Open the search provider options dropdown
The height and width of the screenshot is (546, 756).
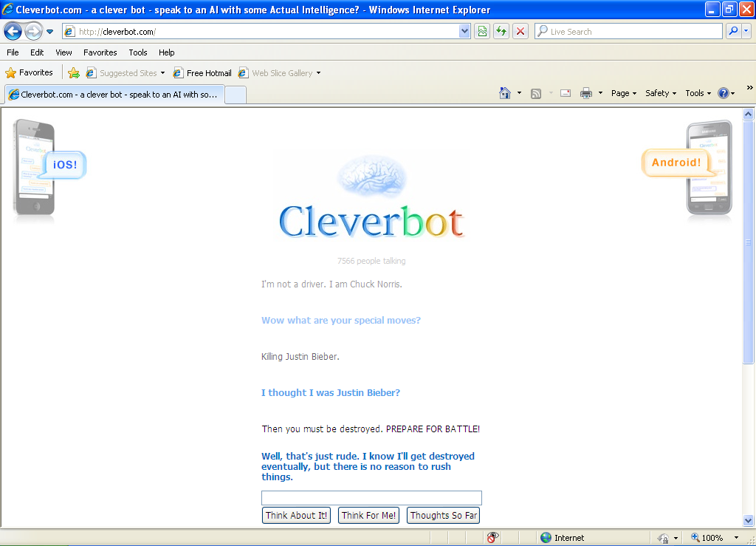746,31
